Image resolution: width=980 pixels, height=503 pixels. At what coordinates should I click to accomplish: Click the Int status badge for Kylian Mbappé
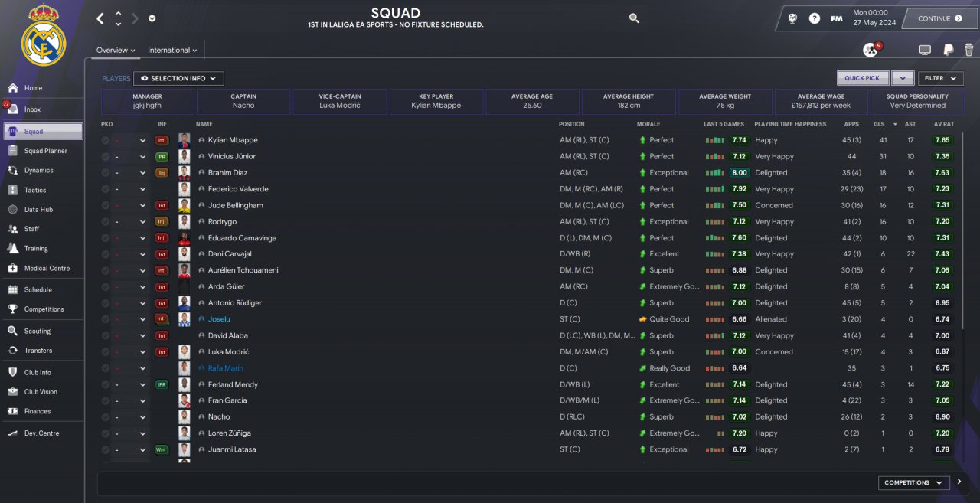pos(162,140)
